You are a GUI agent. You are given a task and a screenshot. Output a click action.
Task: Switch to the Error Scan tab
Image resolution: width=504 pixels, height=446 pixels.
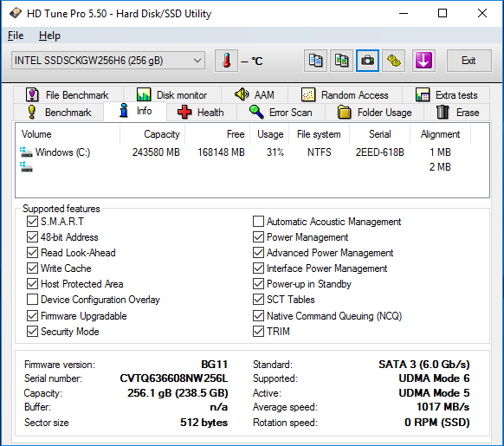(x=281, y=113)
